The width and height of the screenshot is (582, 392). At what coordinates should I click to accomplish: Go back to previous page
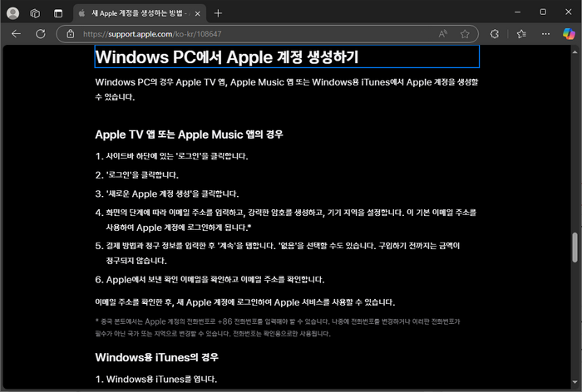pyautogui.click(x=16, y=34)
